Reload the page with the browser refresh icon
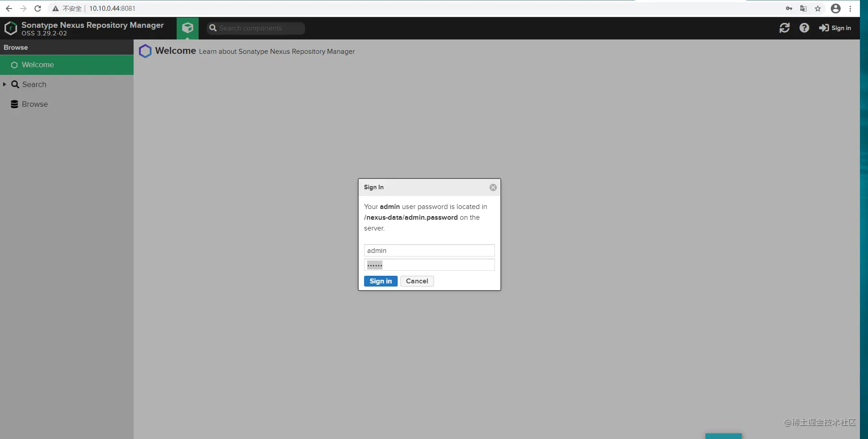This screenshot has width=868, height=439. coord(38,9)
